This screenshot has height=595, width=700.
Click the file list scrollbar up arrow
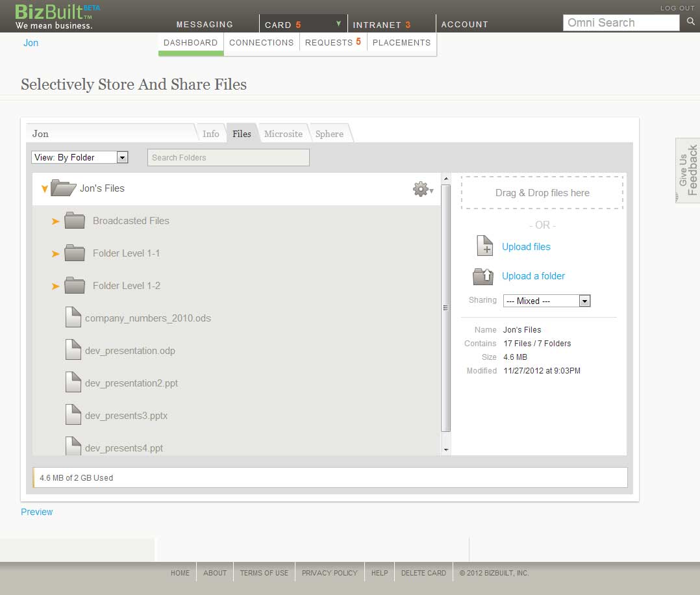coord(445,178)
